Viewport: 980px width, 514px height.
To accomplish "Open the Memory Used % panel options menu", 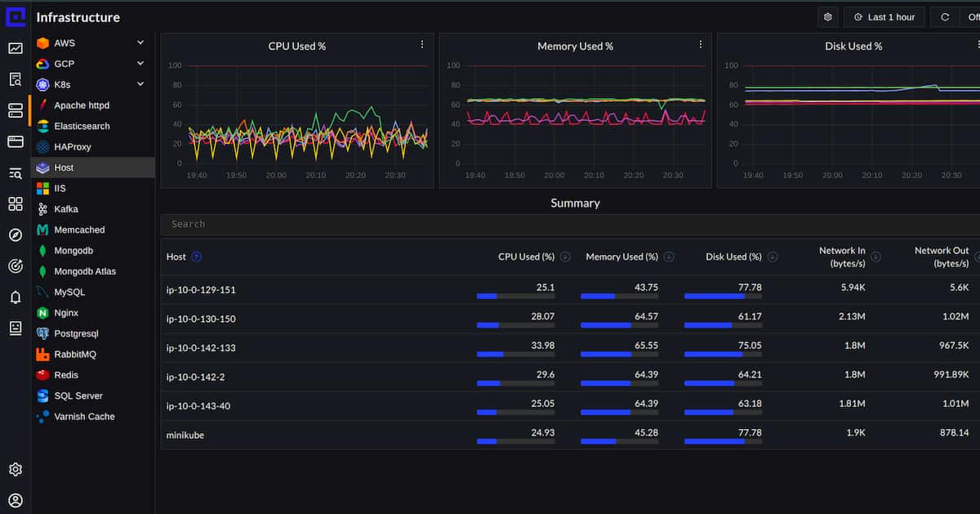I will [700, 45].
